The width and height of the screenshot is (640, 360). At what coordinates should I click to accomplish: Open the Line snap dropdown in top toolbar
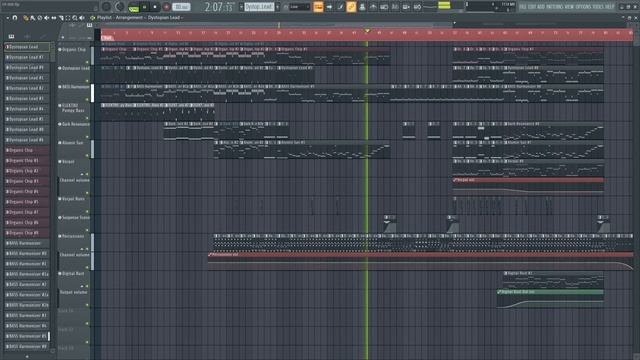pos(300,7)
